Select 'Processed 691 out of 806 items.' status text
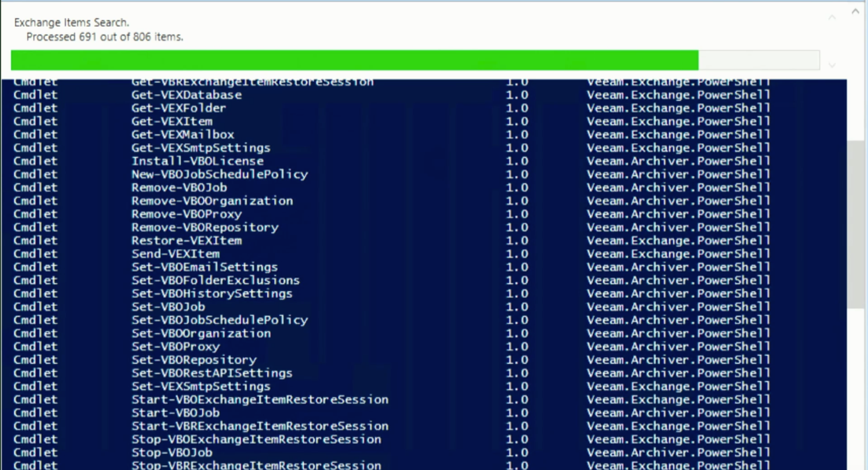 point(105,37)
